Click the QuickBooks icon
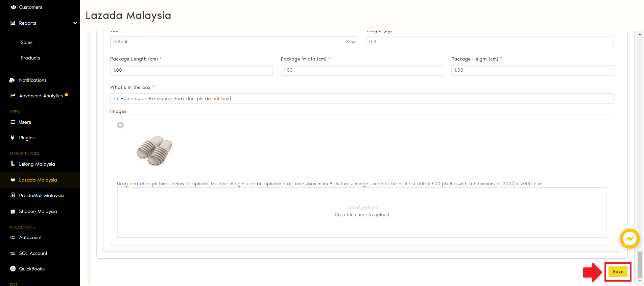This screenshot has width=644, height=286. [x=13, y=269]
